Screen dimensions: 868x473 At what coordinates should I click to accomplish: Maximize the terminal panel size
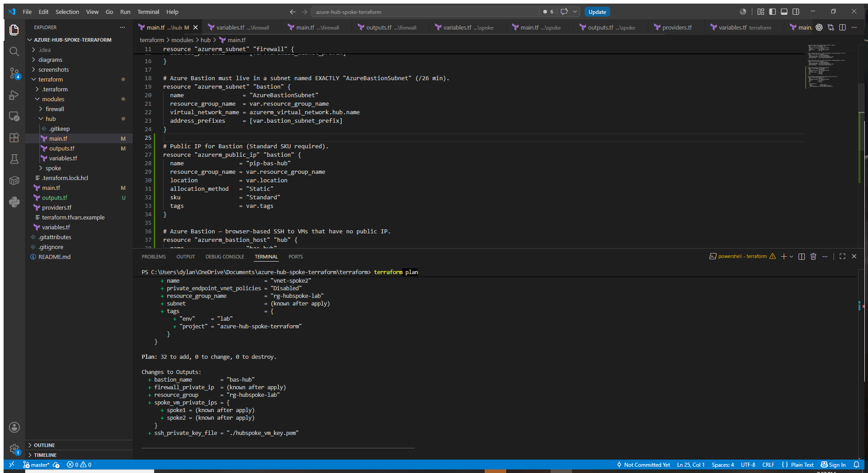(x=842, y=257)
